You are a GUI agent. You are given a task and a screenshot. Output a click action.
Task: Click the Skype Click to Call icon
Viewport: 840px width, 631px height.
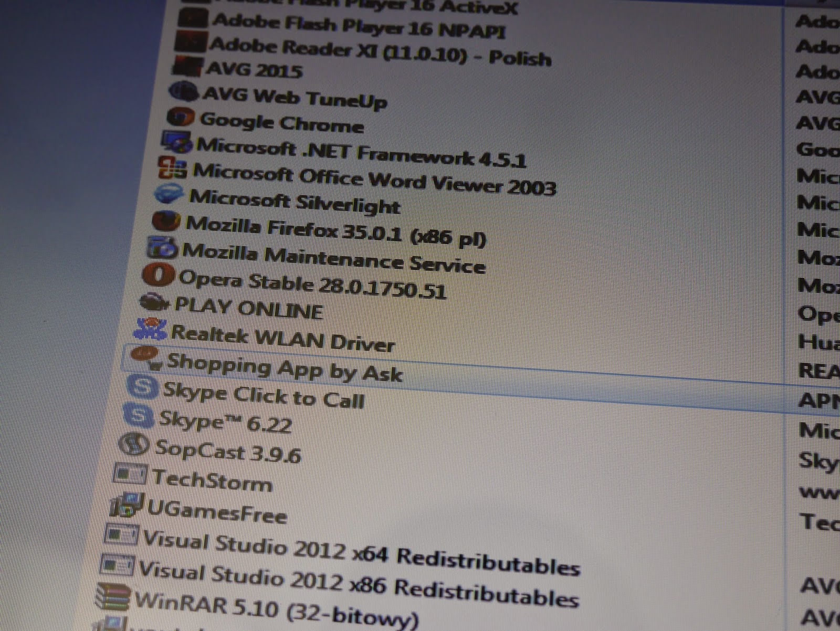143,387
